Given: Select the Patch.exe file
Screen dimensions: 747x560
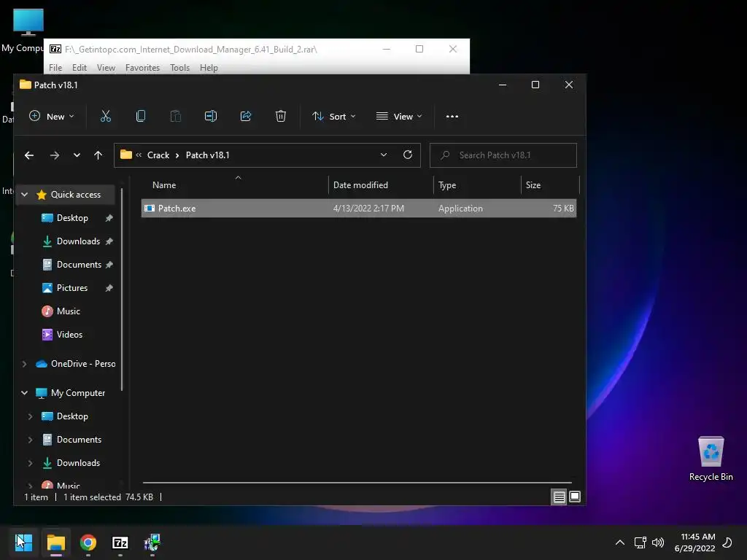Looking at the screenshot, I should click(x=359, y=209).
